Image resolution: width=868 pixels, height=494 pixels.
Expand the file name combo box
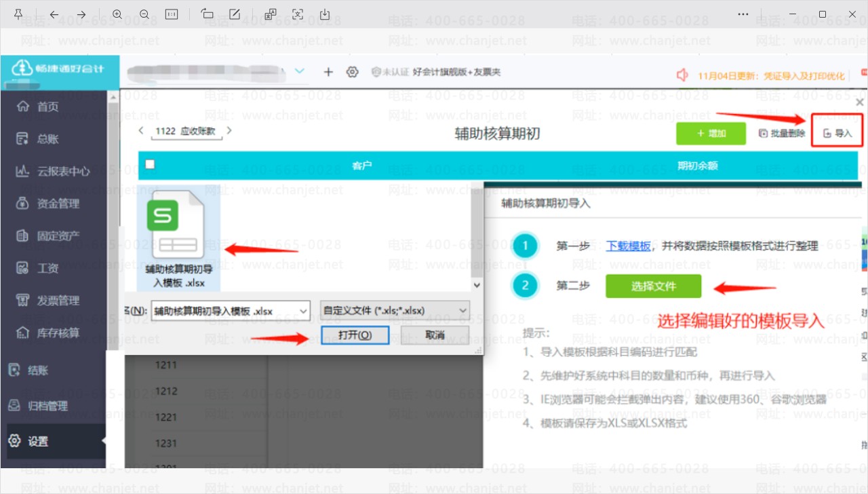point(230,311)
